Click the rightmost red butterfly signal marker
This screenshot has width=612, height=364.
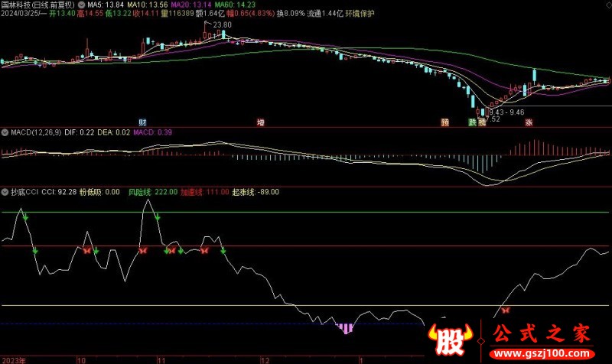click(505, 310)
